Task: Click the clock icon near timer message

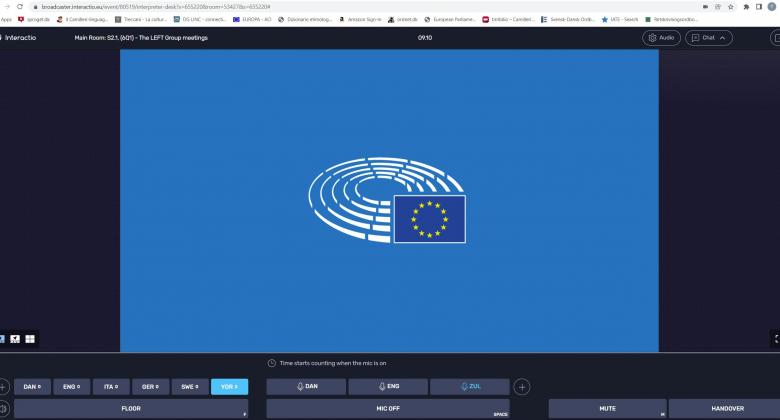Action: click(x=272, y=363)
